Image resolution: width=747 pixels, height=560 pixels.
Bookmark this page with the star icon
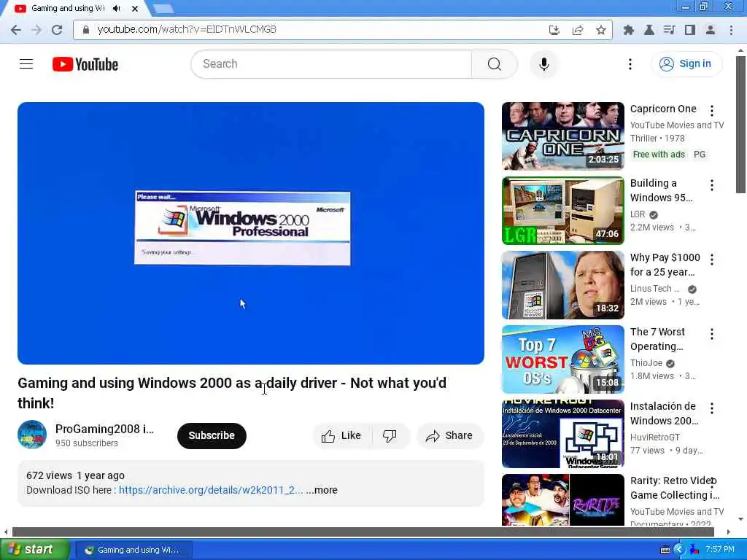(x=601, y=30)
